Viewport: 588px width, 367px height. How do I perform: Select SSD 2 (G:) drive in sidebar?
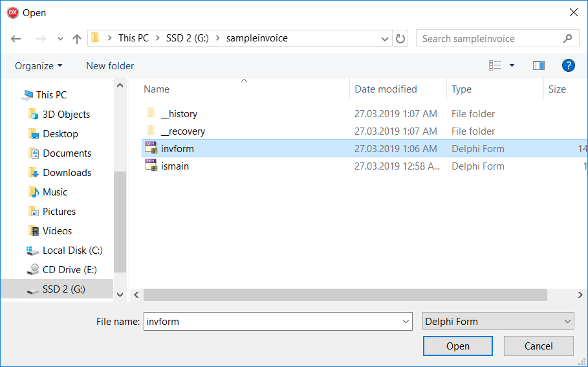[x=57, y=289]
